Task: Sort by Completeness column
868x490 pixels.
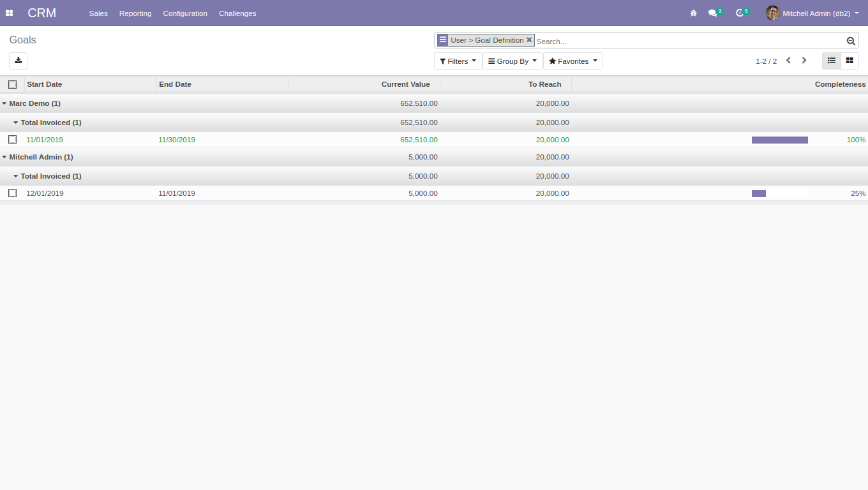Action: point(720,84)
